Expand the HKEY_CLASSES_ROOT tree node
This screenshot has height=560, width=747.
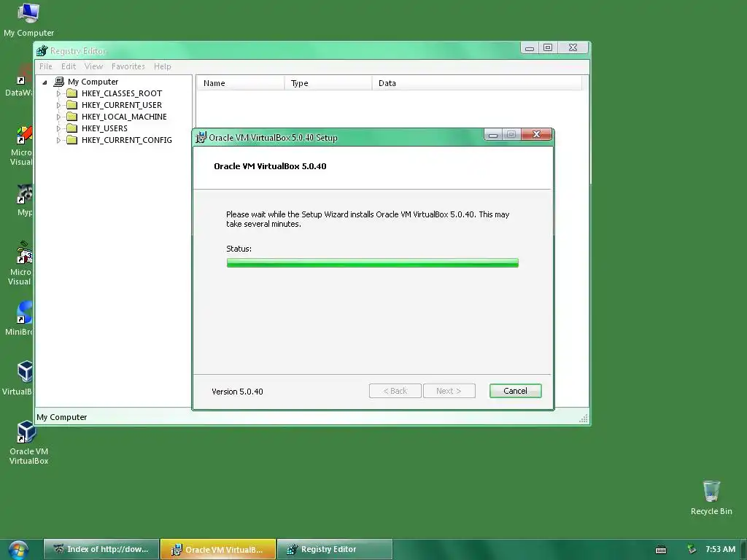pyautogui.click(x=58, y=93)
